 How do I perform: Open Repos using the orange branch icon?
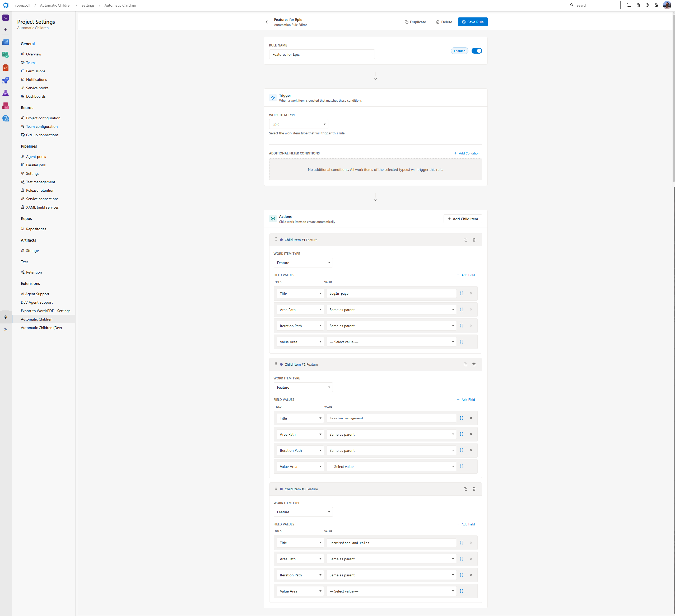pyautogui.click(x=5, y=67)
